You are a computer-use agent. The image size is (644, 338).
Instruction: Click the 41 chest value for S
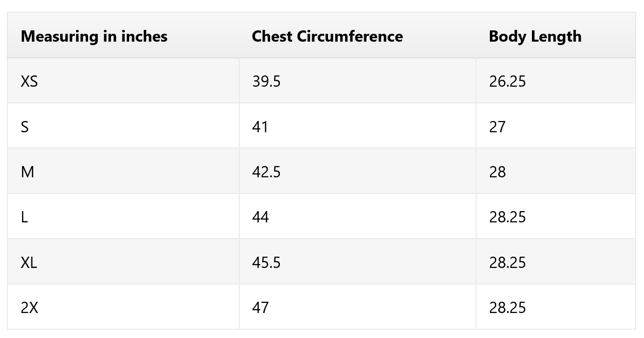pyautogui.click(x=260, y=127)
